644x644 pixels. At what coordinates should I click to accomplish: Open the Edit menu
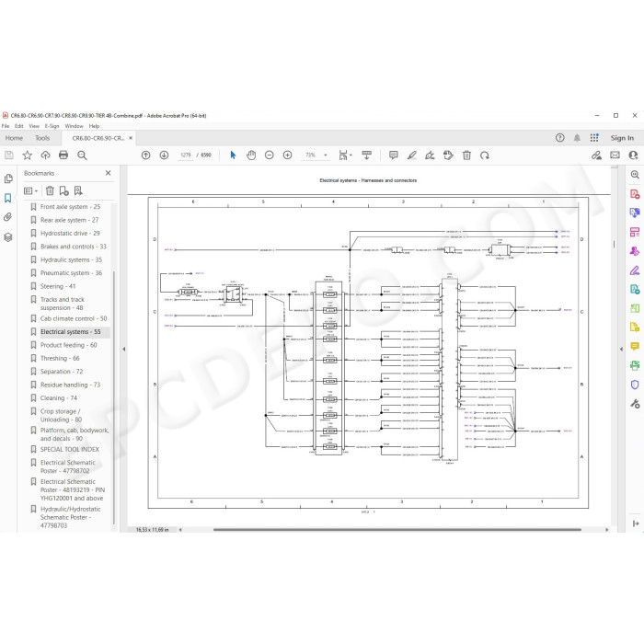[x=19, y=126]
